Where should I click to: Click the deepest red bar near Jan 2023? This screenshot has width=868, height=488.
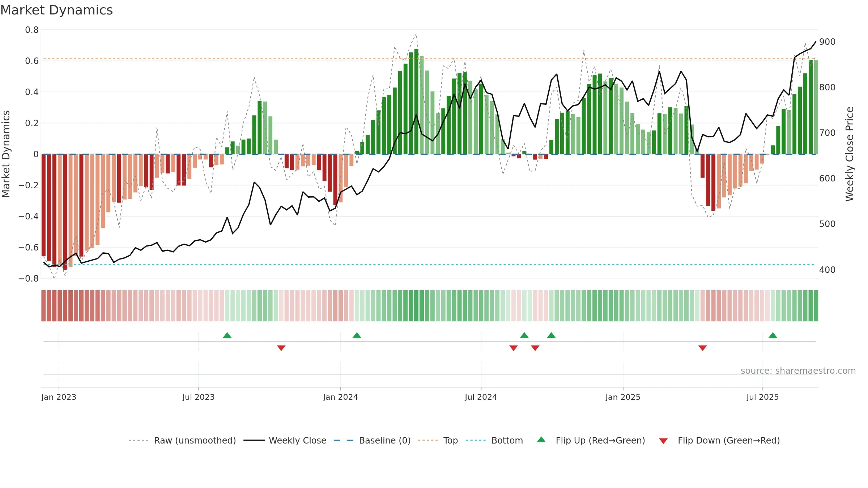(x=65, y=212)
